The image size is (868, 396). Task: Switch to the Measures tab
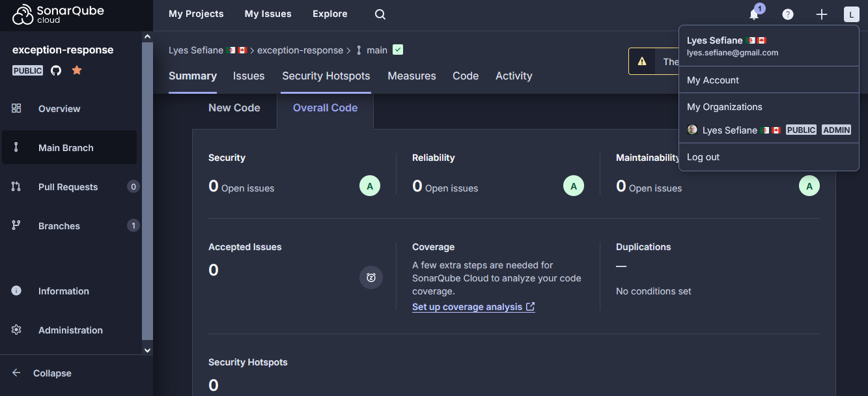[x=412, y=76]
